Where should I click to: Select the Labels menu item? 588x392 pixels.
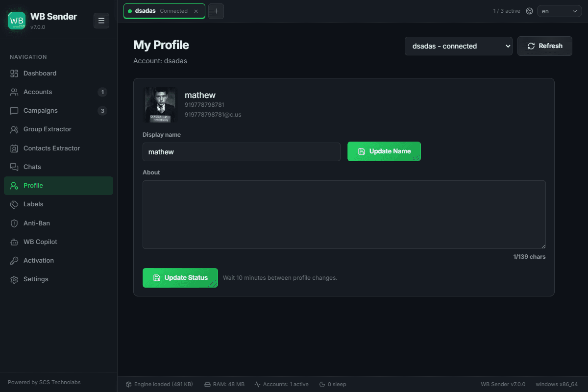coord(59,204)
